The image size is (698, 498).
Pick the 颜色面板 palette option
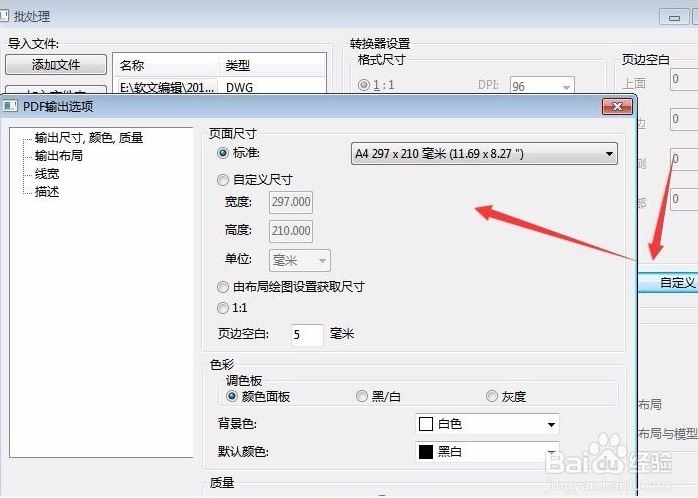coord(232,397)
